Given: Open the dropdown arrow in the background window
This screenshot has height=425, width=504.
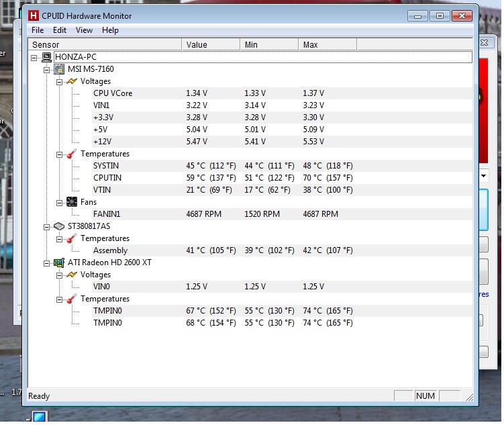Looking at the screenshot, I should 484,176.
